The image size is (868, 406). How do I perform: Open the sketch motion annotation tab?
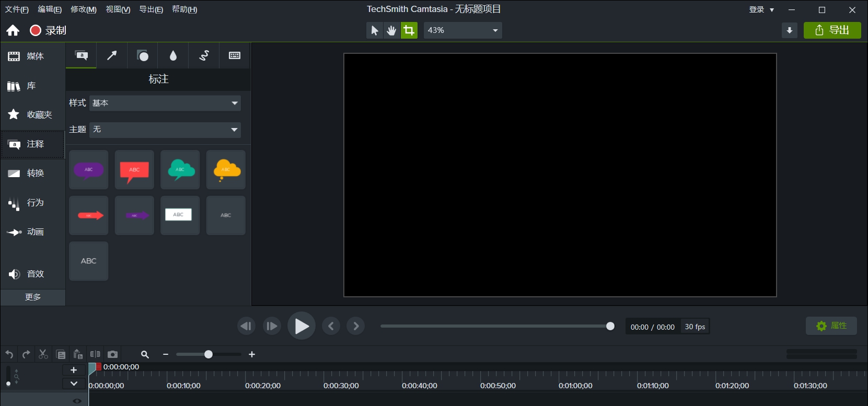(204, 55)
